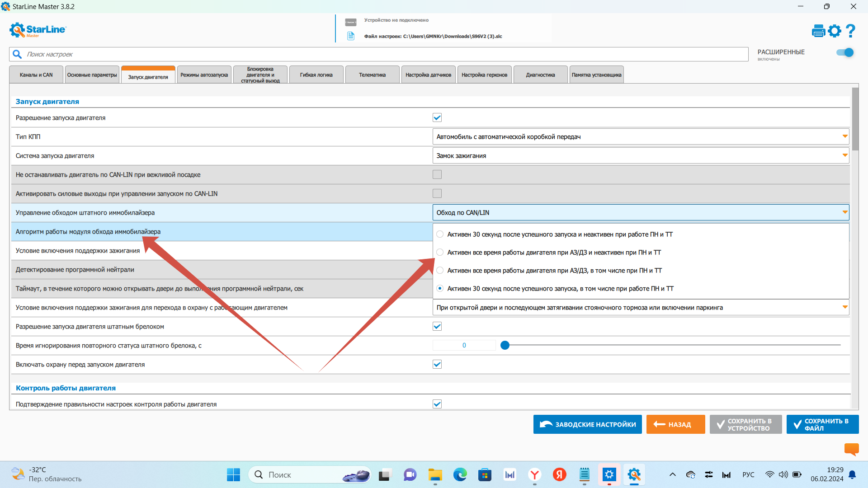Switch to Основные параметры tab
This screenshot has width=868, height=488.
(x=92, y=75)
